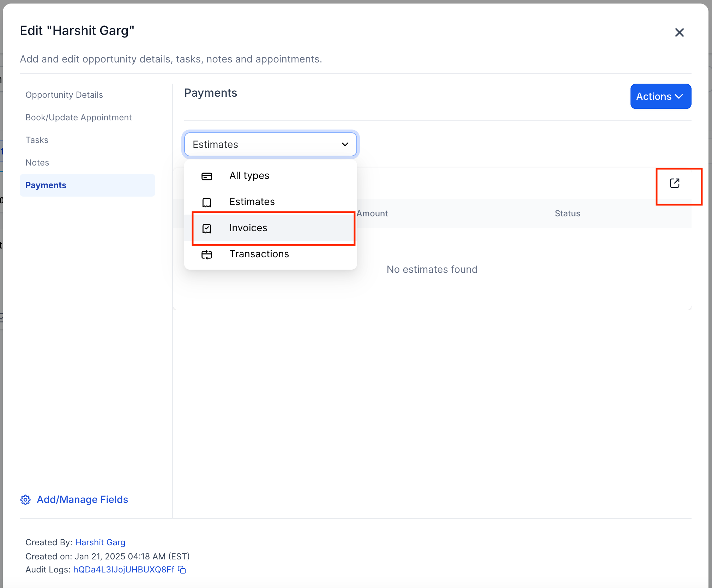Click the Transactions calendar-swap icon

[x=207, y=254]
